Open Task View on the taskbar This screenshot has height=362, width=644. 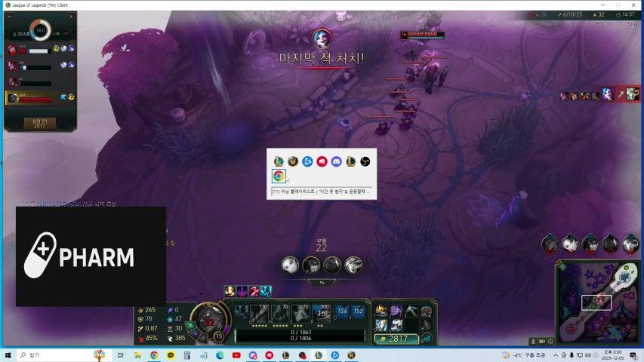click(120, 355)
